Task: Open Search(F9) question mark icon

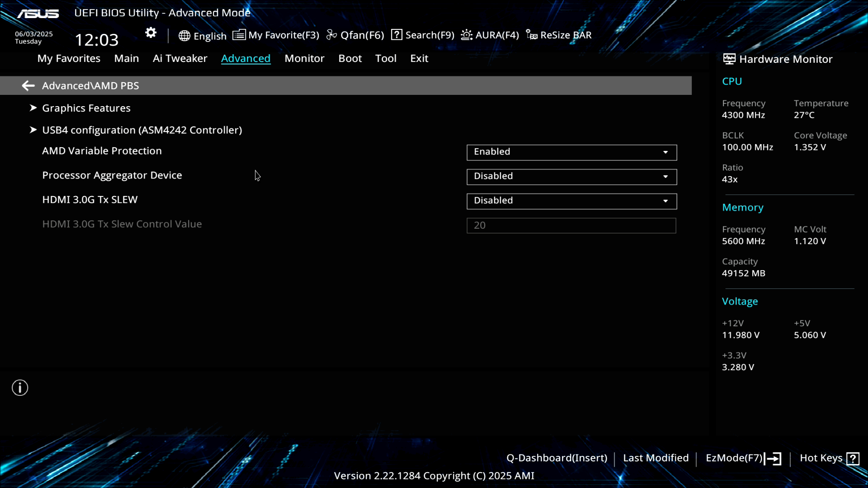Action: pyautogui.click(x=396, y=35)
